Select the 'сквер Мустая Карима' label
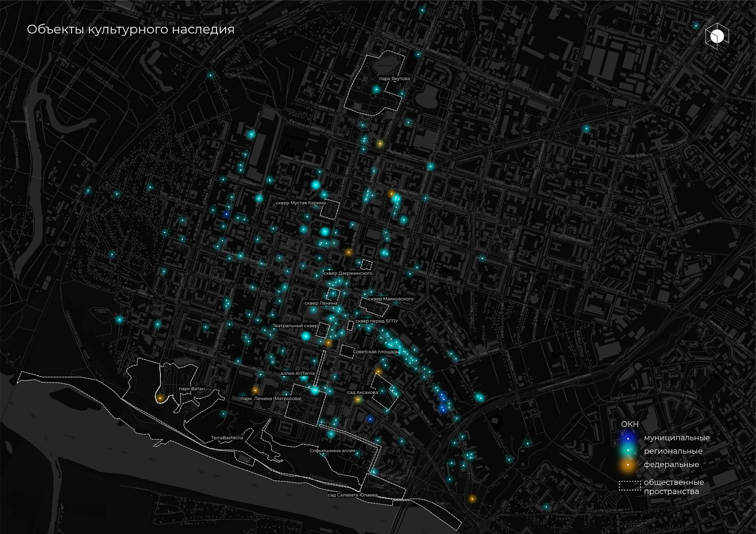756x534 pixels. tap(300, 203)
